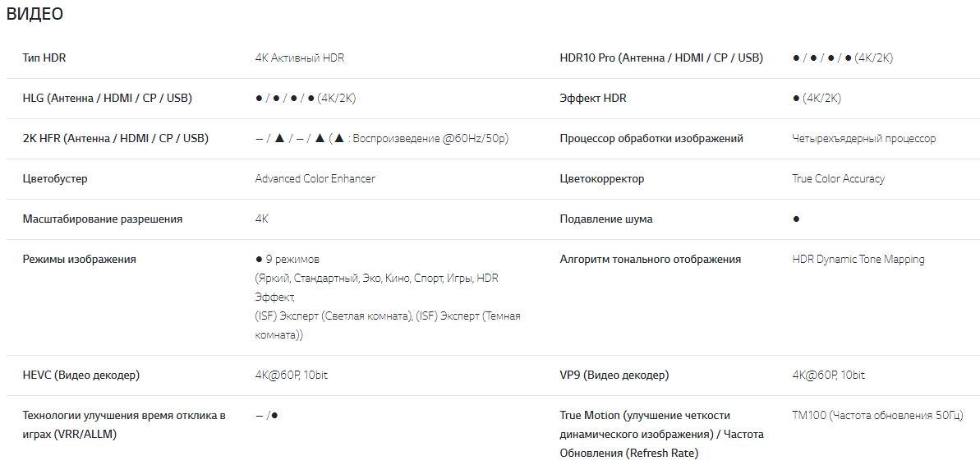
Task: Click the first dot in the HLG row
Action: 259,99
